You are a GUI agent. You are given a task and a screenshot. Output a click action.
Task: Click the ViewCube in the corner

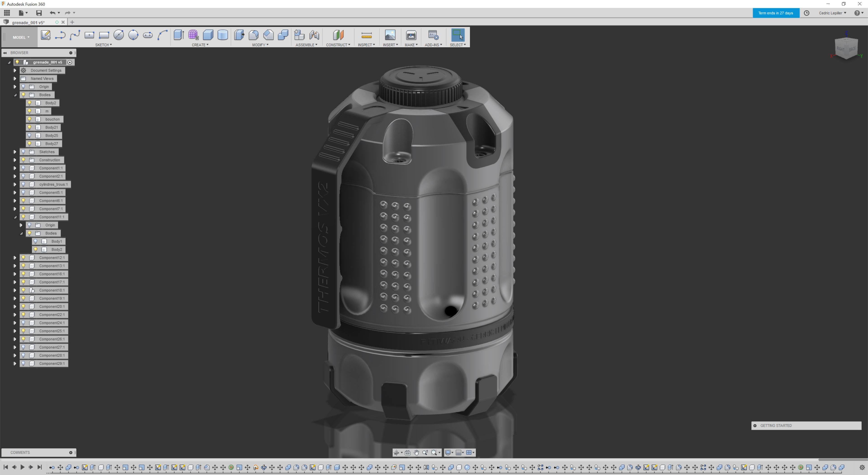[x=846, y=49]
